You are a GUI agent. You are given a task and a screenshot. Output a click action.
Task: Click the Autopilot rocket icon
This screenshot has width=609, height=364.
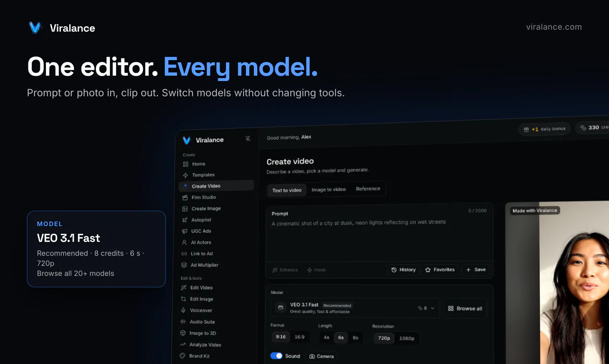click(185, 220)
